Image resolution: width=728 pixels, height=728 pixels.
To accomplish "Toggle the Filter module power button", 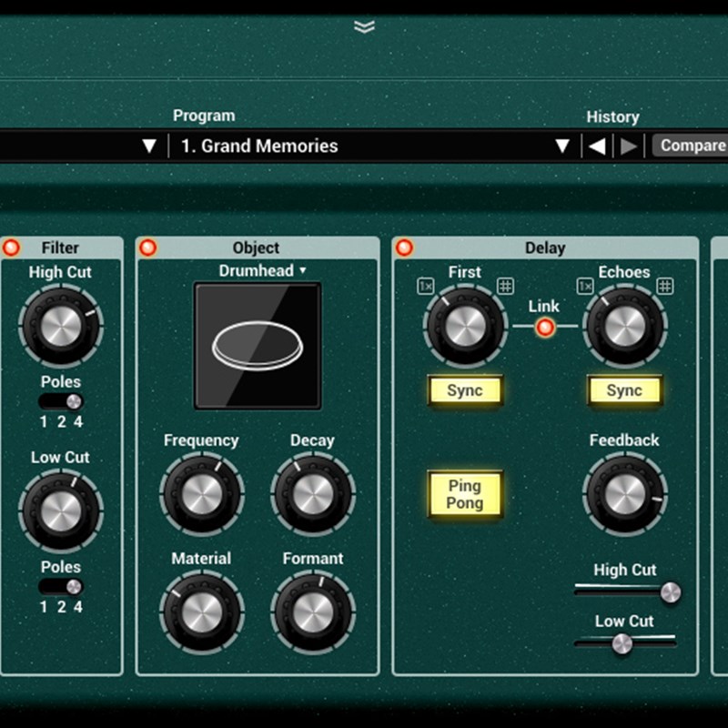I will 11,248.
